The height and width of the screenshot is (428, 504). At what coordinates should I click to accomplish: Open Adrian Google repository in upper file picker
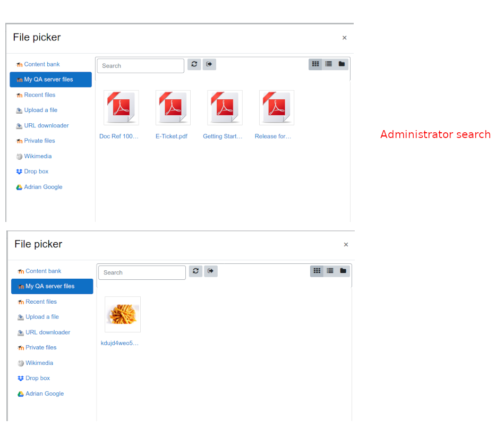tap(39, 187)
